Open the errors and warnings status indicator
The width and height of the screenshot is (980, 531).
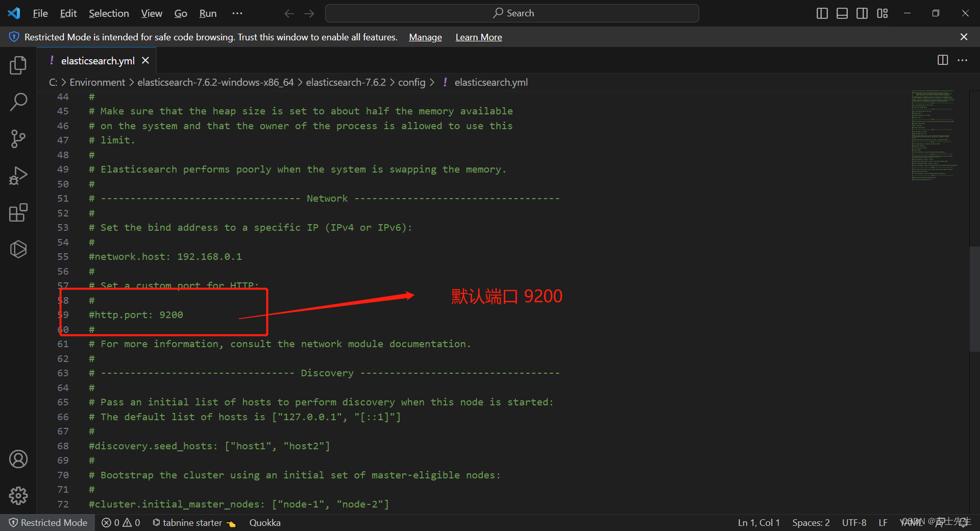pyautogui.click(x=120, y=522)
